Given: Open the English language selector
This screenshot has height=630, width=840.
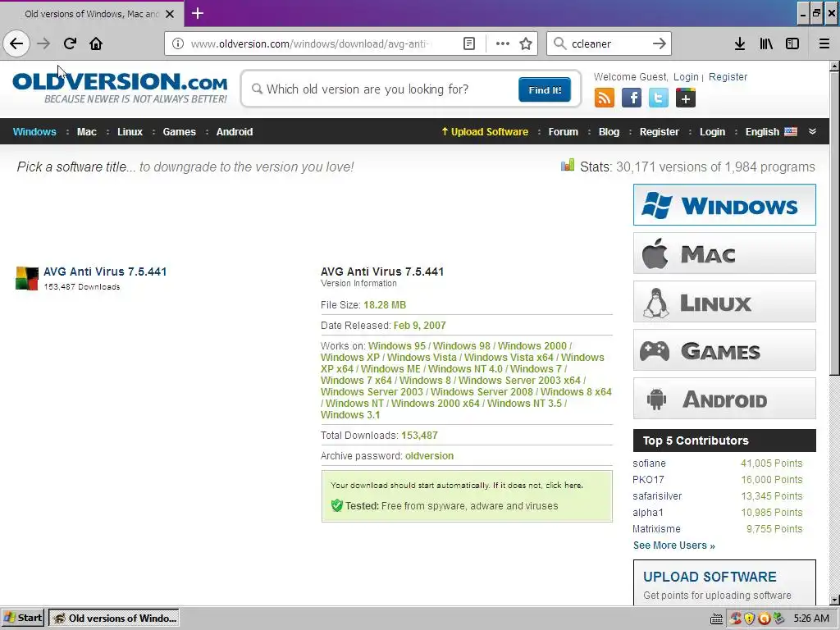Looking at the screenshot, I should pyautogui.click(x=771, y=132).
